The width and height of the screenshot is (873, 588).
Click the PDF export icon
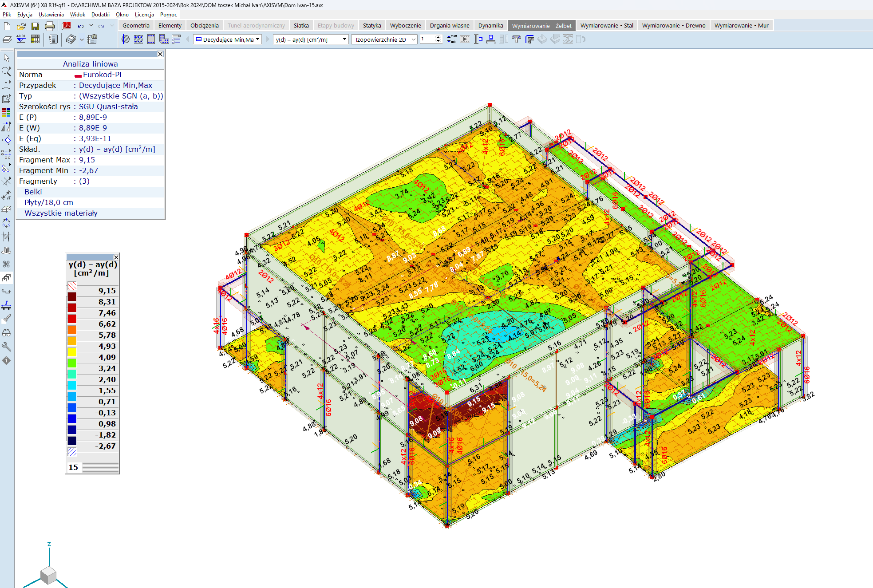[67, 26]
